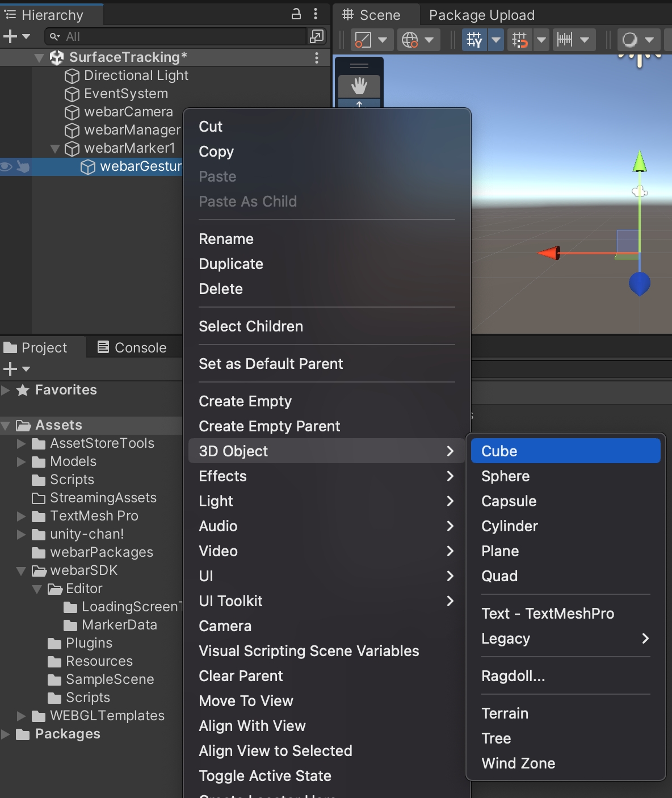The height and width of the screenshot is (798, 672).
Task: Select the Hand view tool
Action: click(x=359, y=86)
